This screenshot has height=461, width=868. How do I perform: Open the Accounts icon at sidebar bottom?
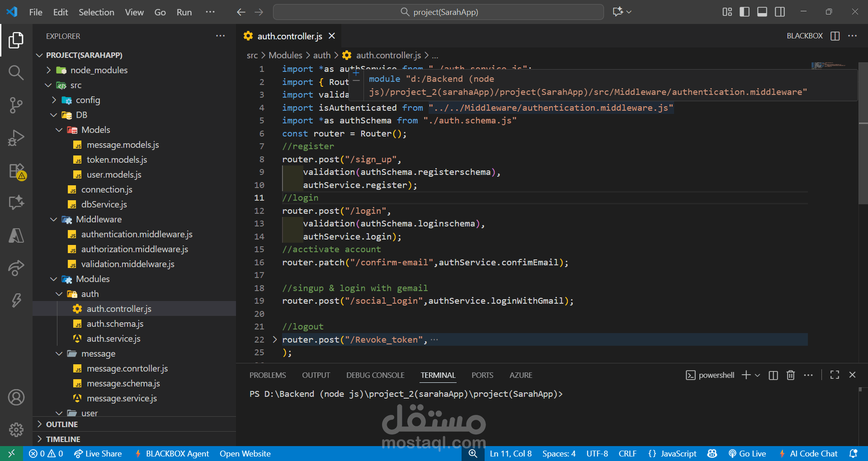(16, 397)
